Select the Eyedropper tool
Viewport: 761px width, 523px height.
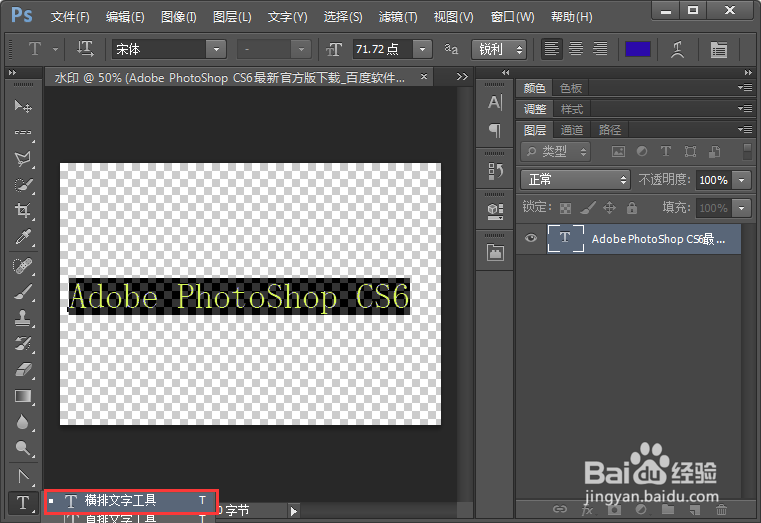tap(23, 237)
